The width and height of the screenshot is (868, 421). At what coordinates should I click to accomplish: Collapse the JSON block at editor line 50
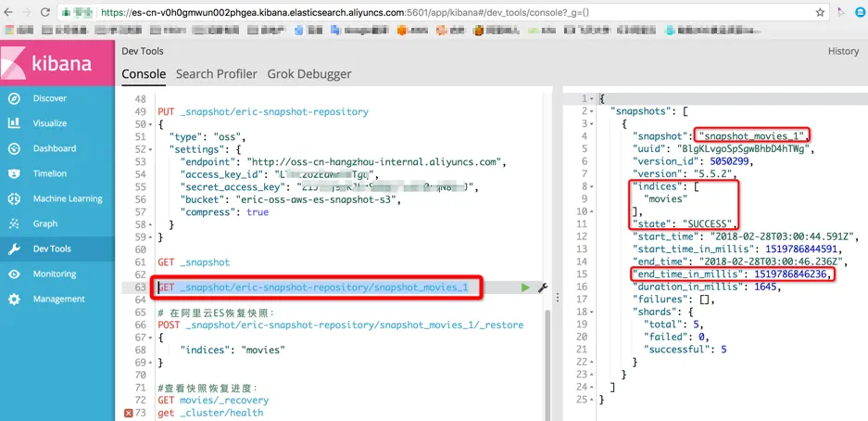[152, 124]
